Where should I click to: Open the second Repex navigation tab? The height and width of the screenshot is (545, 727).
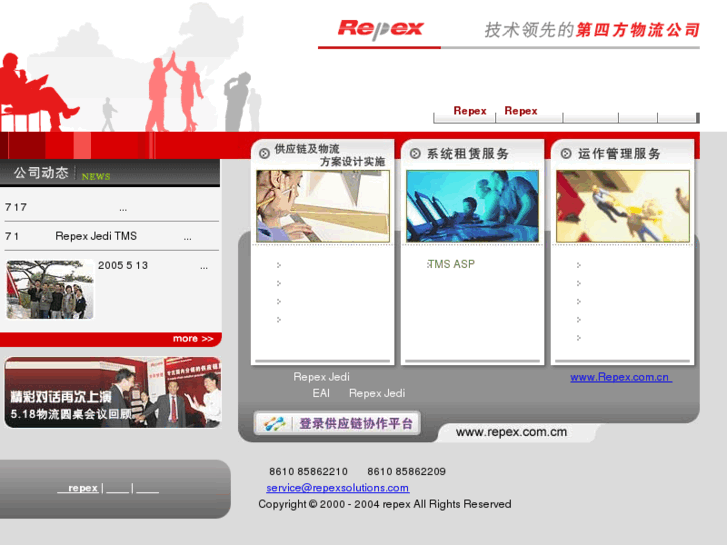(x=521, y=111)
